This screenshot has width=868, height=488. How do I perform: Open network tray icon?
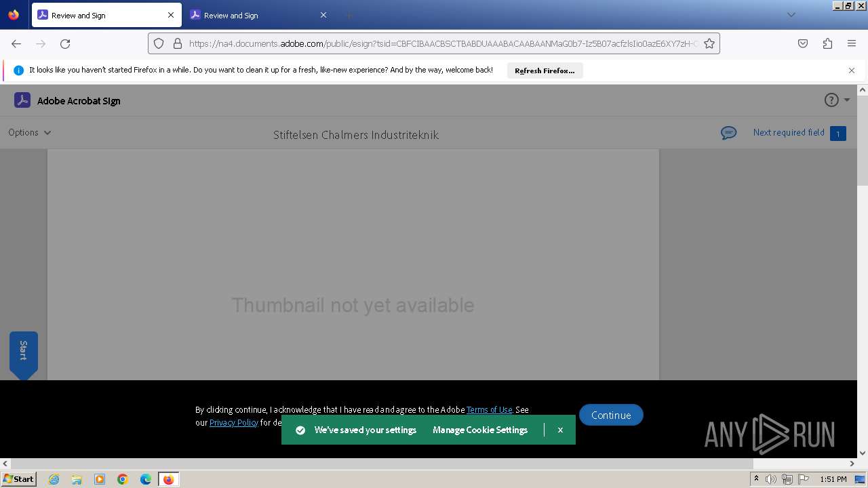click(787, 479)
